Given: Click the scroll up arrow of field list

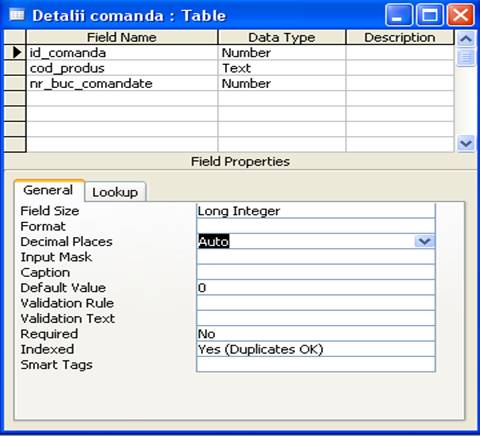Looking at the screenshot, I should (x=466, y=39).
